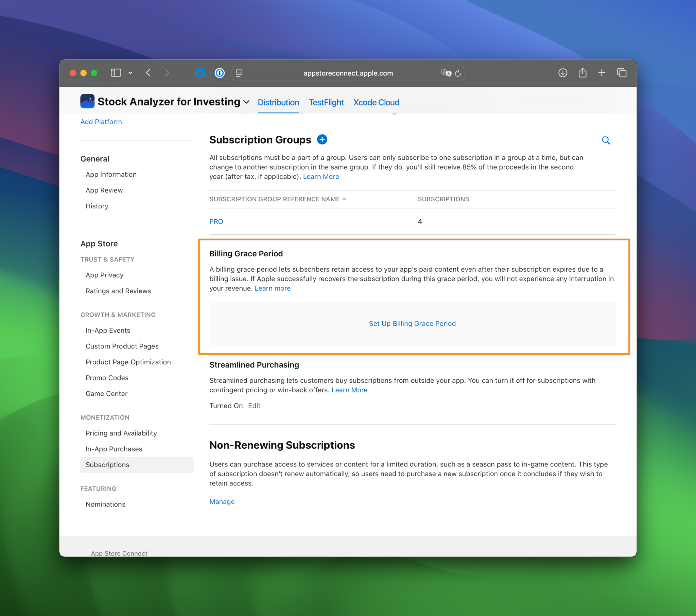
Task: Open the Downloads icon in the toolbar
Action: pos(562,72)
